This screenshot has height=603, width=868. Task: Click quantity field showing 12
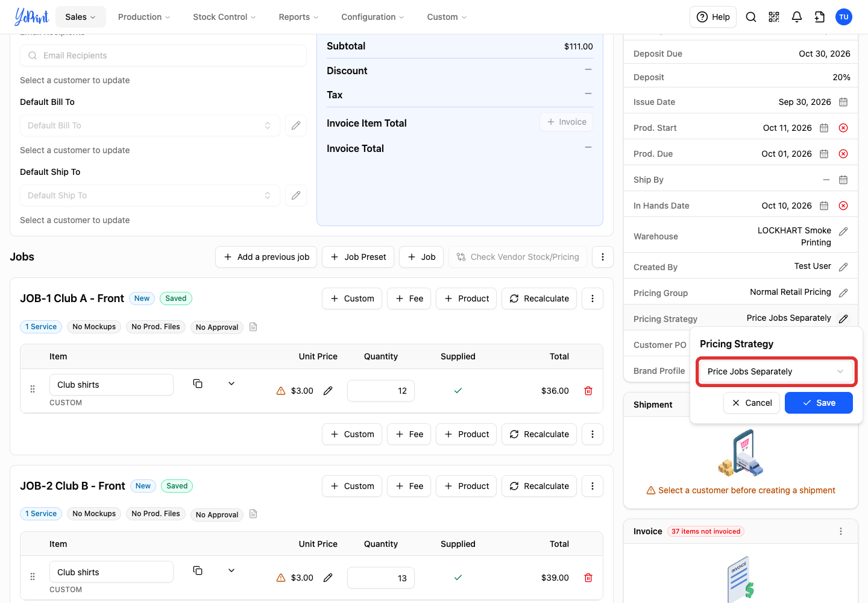pos(381,391)
